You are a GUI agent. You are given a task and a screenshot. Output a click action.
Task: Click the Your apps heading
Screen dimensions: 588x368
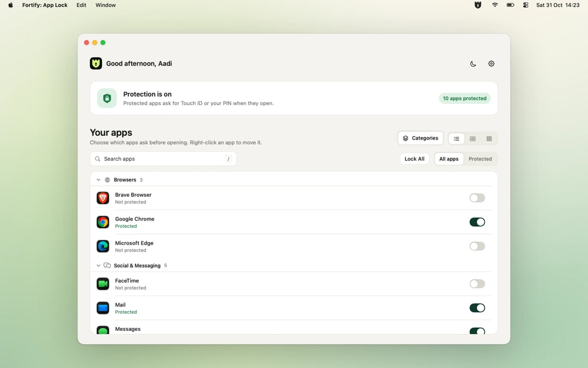click(111, 132)
